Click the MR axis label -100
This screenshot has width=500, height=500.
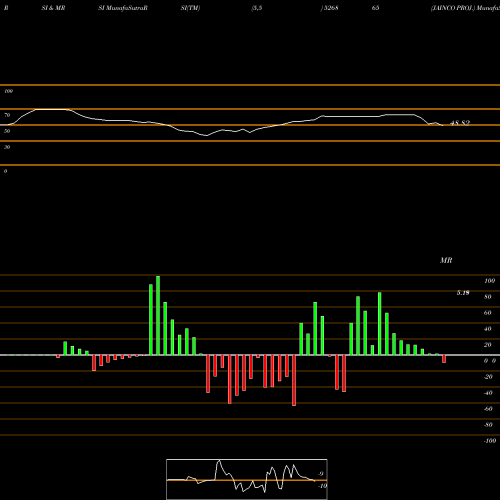(490, 441)
